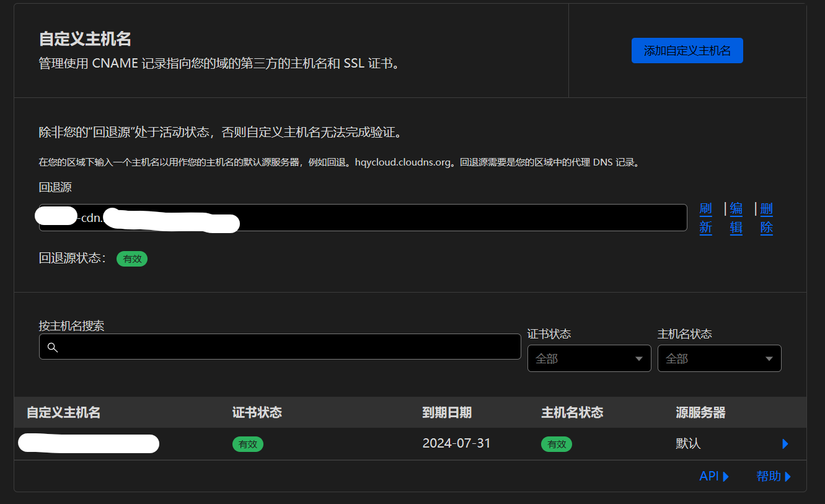Open the 证书状态 filter dropdown
Viewport: 825px width, 504px height.
click(x=589, y=358)
